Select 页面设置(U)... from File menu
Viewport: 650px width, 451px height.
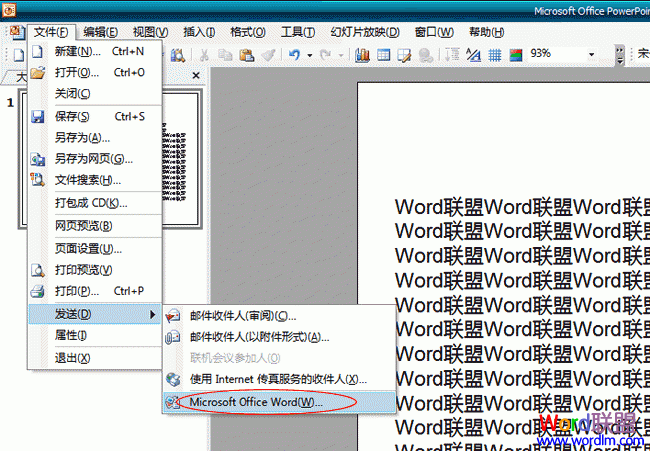[x=88, y=248]
